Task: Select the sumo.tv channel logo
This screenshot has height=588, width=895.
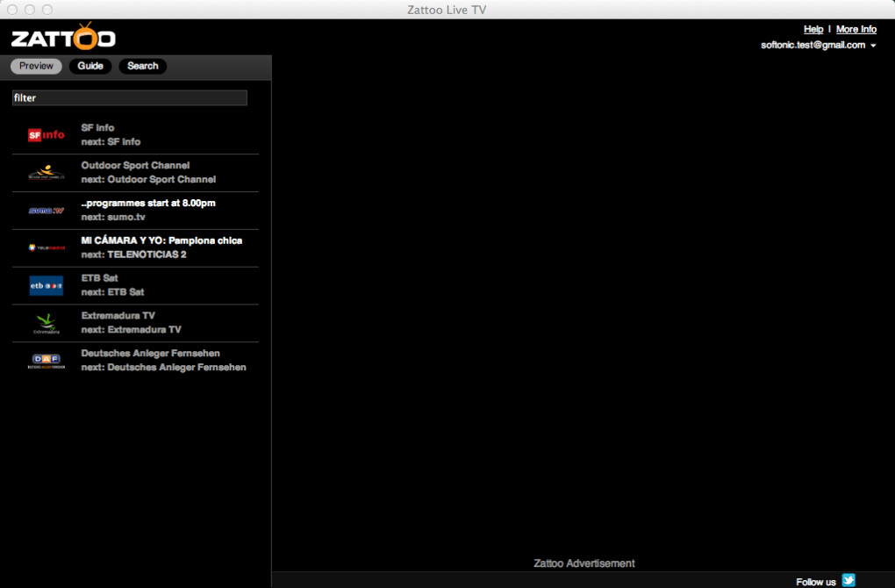Action: pos(47,211)
